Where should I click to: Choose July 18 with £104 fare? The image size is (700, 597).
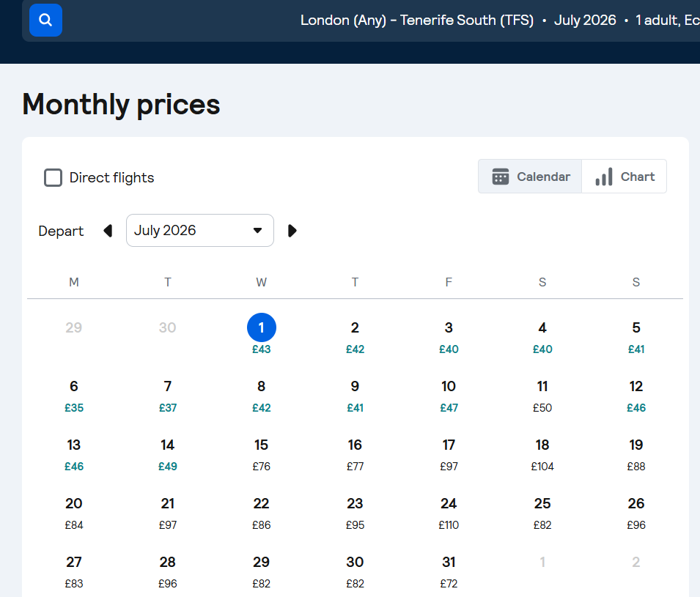coord(542,454)
